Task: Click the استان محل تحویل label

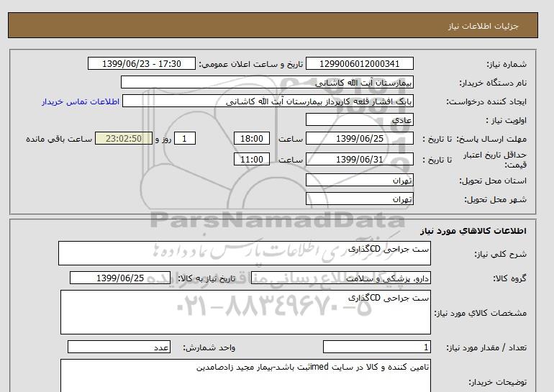Action: (493, 181)
